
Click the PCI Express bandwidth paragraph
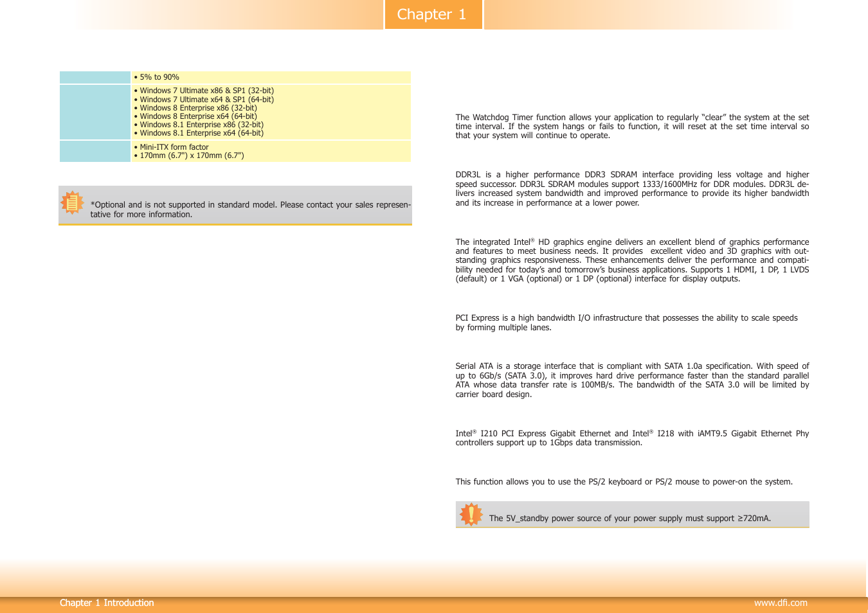626,323
